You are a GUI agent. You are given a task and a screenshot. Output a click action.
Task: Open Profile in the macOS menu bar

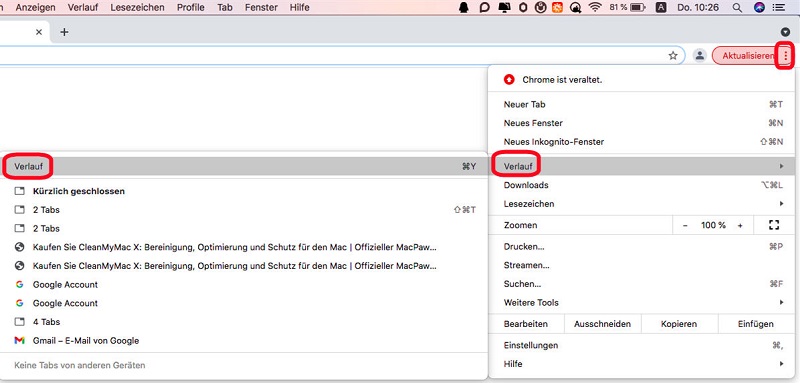(191, 8)
